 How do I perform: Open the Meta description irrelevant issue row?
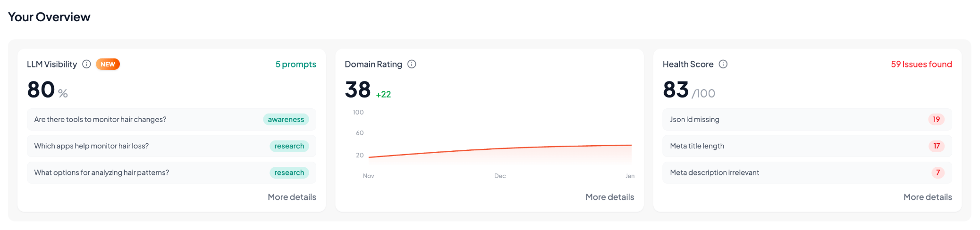pos(714,172)
